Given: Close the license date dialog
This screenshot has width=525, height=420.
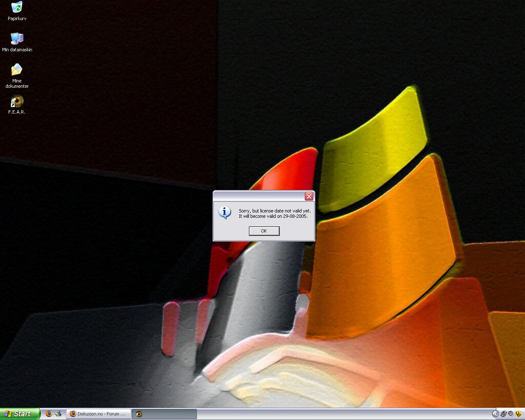Looking at the screenshot, I should pyautogui.click(x=309, y=196).
